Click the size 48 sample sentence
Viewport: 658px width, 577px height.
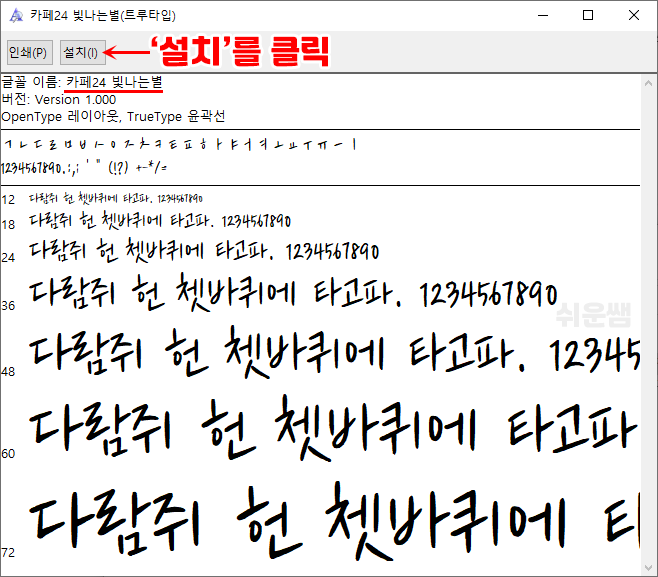(x=334, y=352)
